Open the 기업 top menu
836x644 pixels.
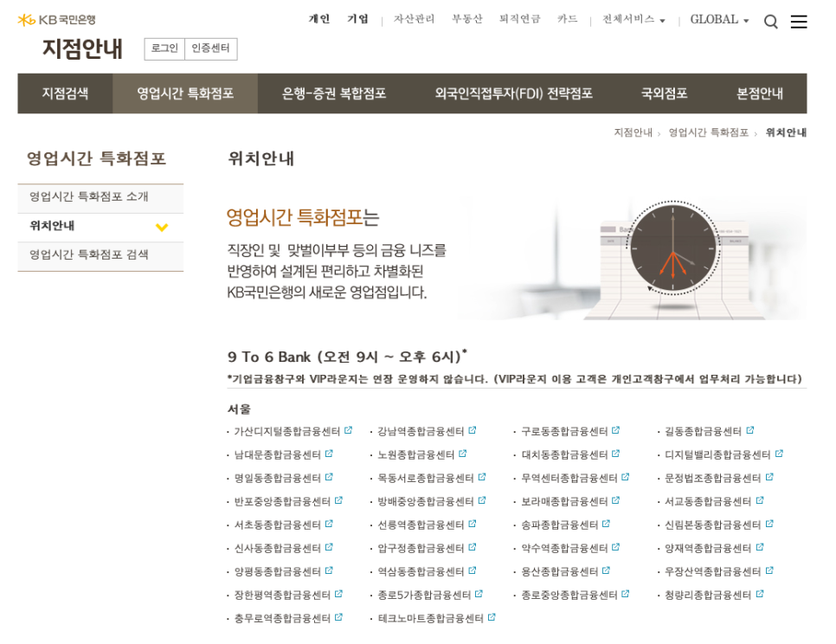357,19
